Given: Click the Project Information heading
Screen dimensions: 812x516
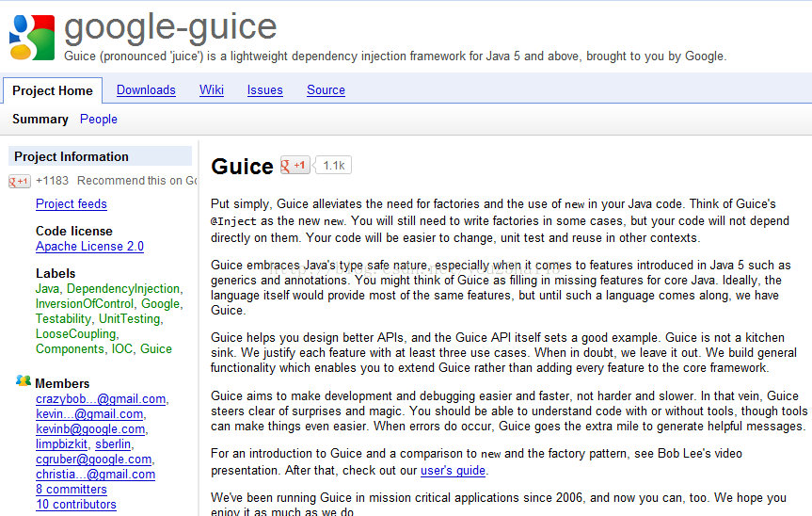Looking at the screenshot, I should click(x=72, y=156).
